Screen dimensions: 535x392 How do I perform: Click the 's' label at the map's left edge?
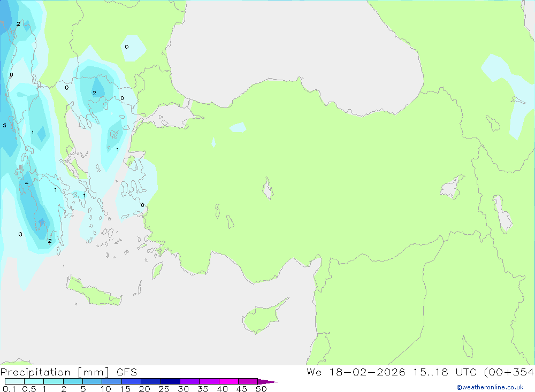click(4, 126)
